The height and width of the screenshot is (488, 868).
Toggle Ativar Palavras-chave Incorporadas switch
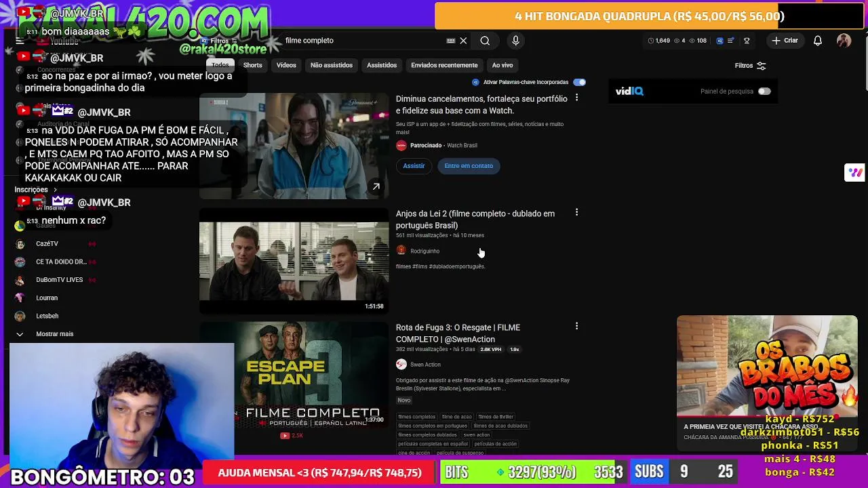(579, 82)
